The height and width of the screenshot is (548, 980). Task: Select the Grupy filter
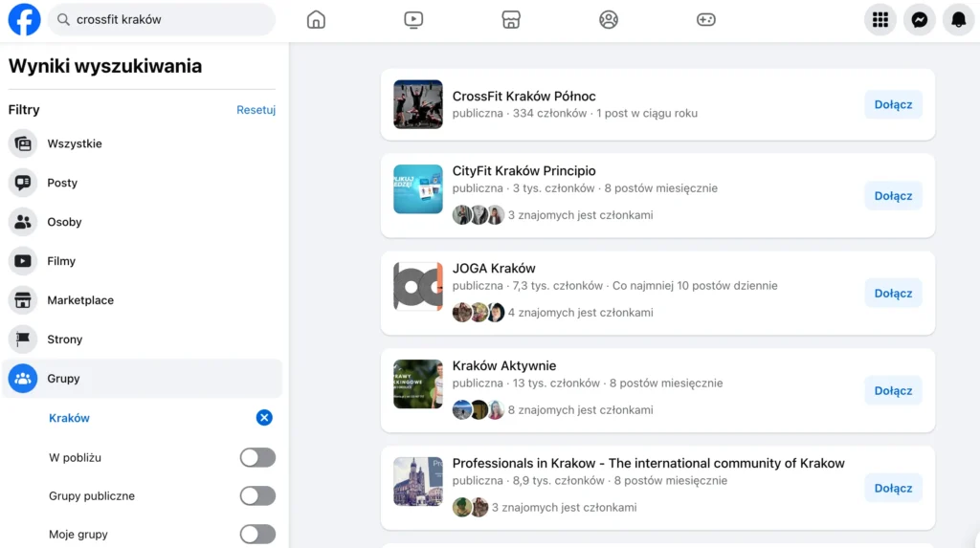point(142,378)
